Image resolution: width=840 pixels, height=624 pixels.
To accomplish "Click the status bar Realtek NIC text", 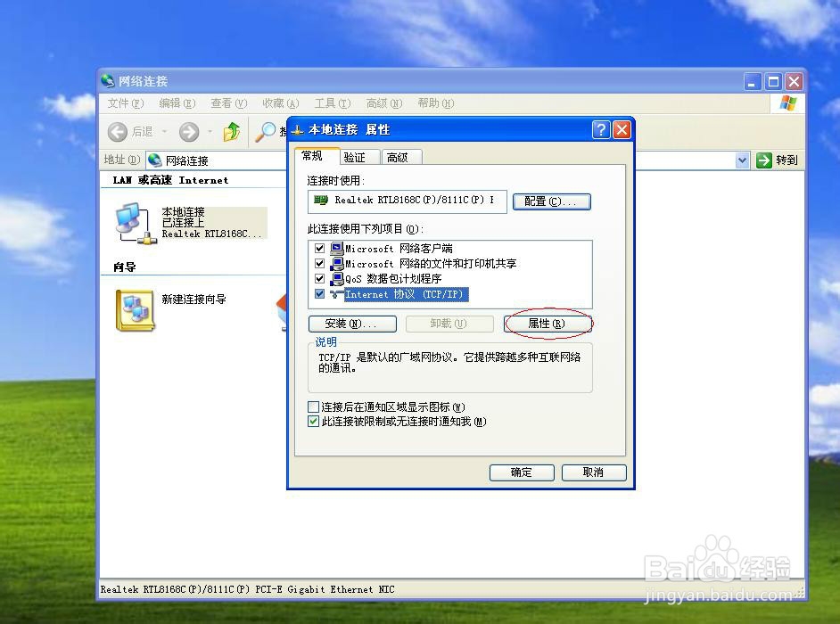I will pos(248,590).
